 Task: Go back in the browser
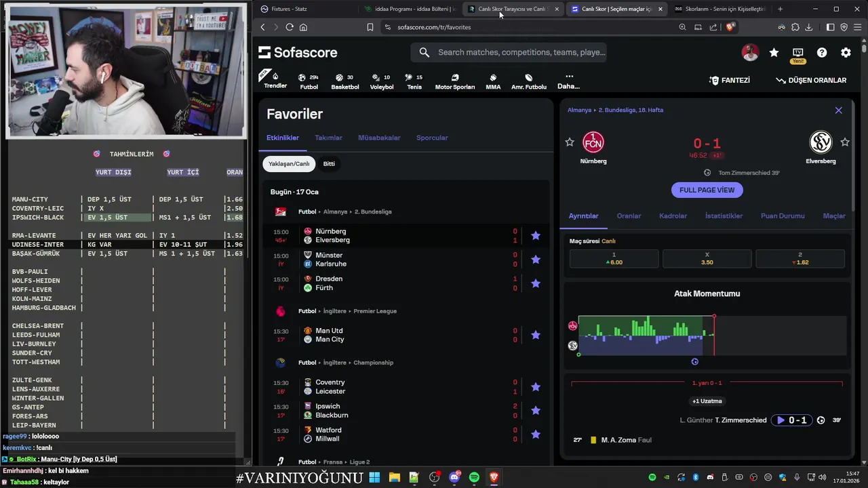point(263,27)
